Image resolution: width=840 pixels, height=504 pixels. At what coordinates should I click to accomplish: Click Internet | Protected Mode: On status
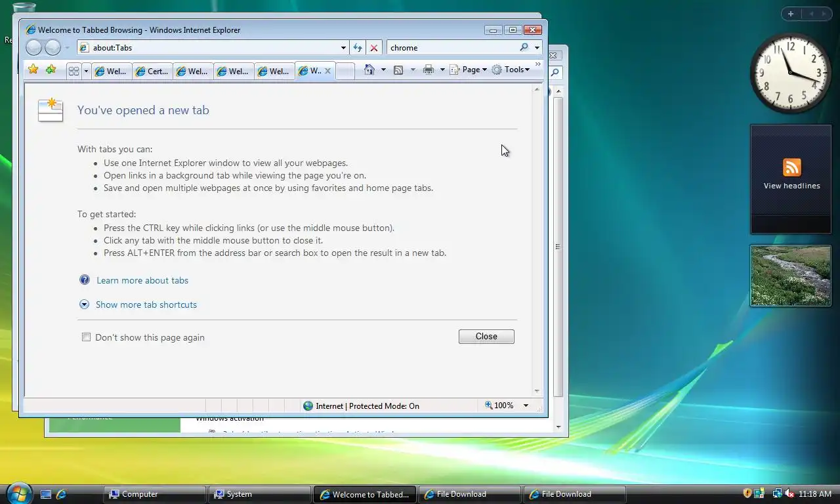(367, 406)
